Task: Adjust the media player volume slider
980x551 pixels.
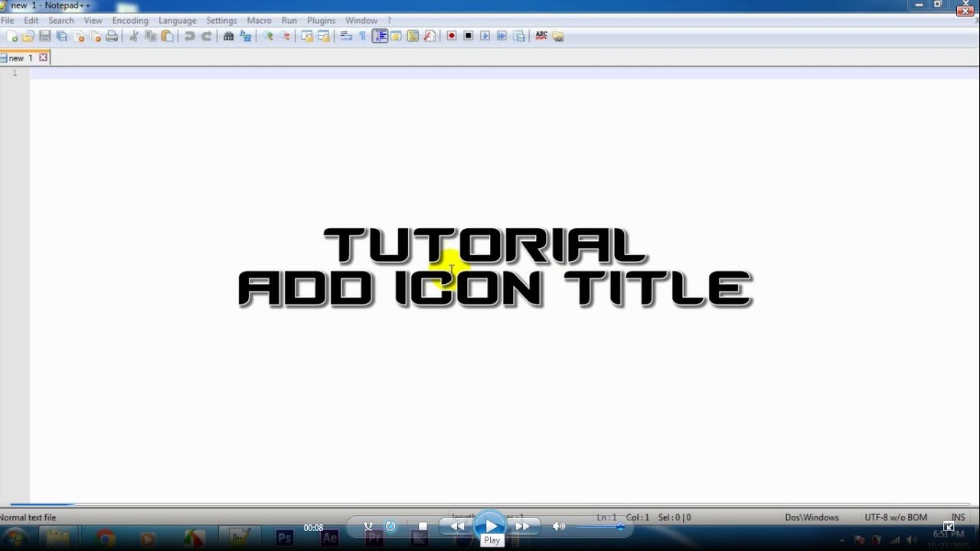Action: coord(599,527)
